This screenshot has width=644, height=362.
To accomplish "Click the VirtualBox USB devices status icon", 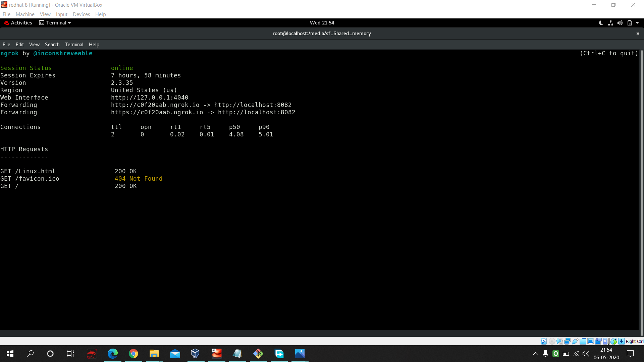I will point(575,341).
